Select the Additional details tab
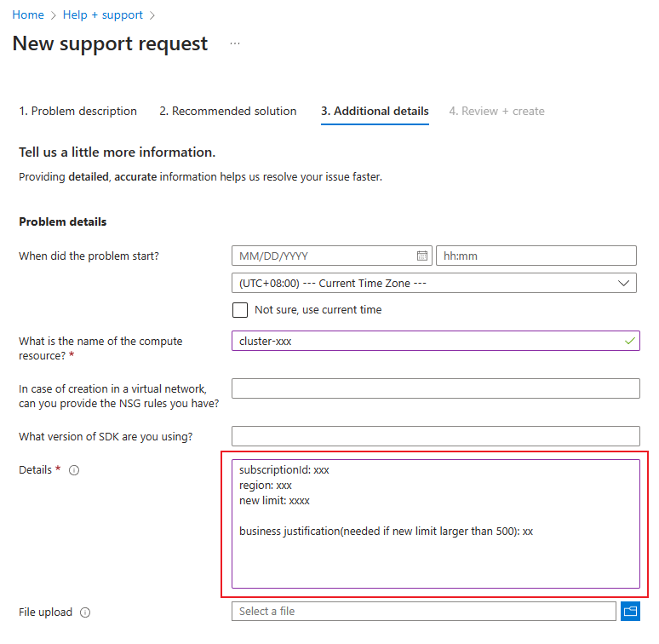Screen dimensions: 659x644 [375, 111]
